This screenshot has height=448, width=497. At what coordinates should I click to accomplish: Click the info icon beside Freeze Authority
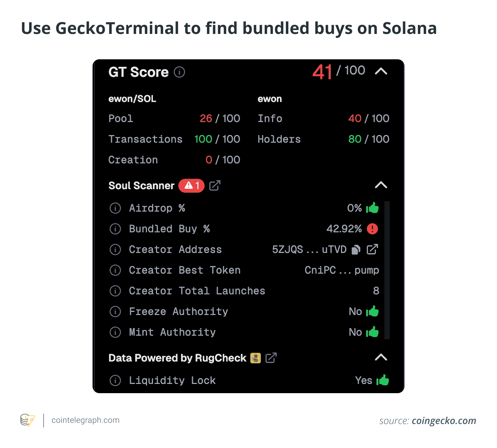pyautogui.click(x=115, y=311)
